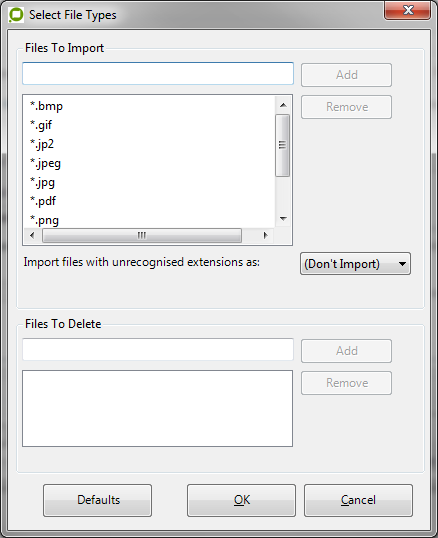Select *.bmp in the import list
438x538 pixels.
(x=46, y=106)
